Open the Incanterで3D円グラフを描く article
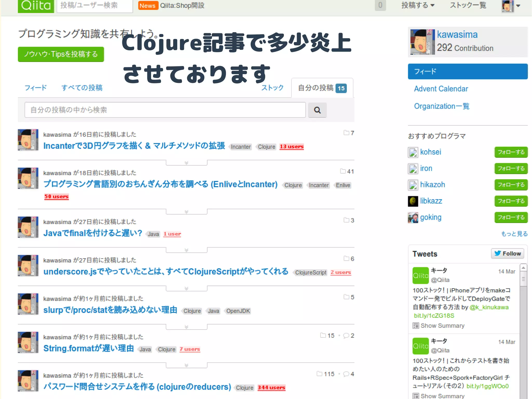 coord(134,146)
